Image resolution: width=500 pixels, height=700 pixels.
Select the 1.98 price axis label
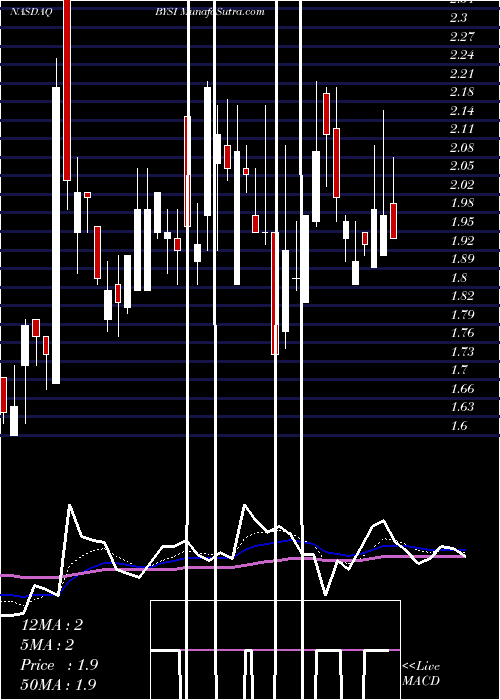pos(462,203)
